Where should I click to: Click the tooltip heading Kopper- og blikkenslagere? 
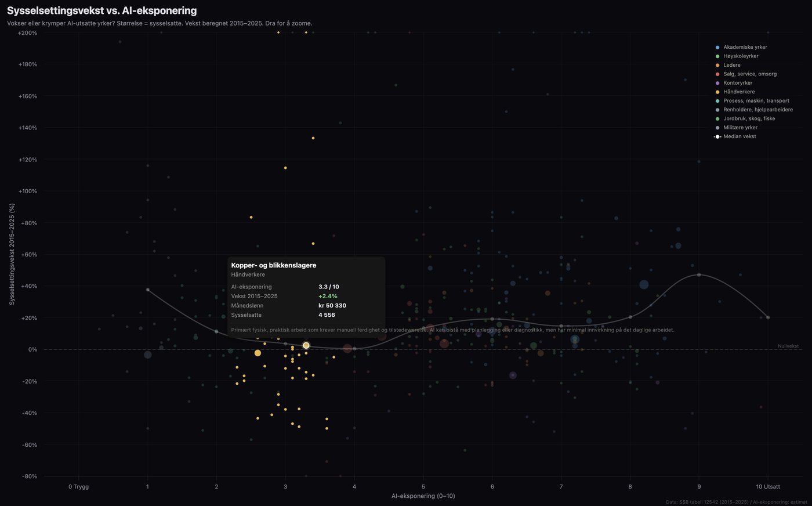pyautogui.click(x=274, y=265)
